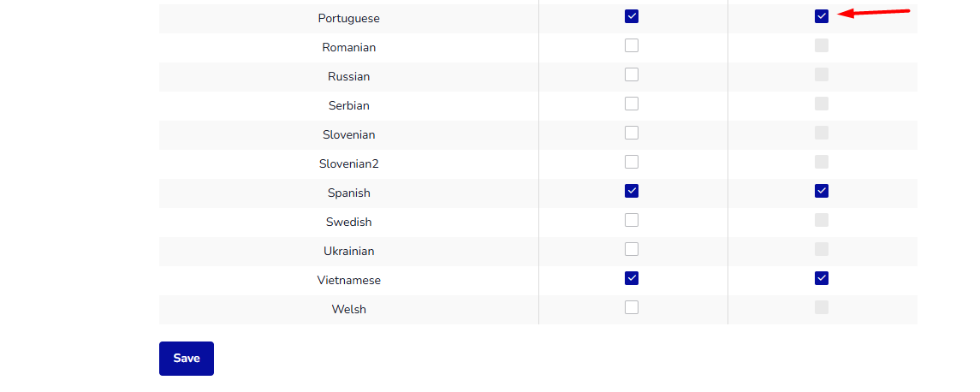Tick the Russian language checkbox

coord(632,75)
